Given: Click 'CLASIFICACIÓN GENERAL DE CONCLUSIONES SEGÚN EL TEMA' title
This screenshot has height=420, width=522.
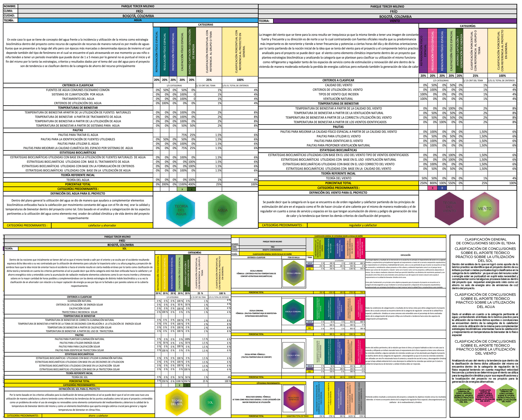Looking at the screenshot, I should pos(486,241).
